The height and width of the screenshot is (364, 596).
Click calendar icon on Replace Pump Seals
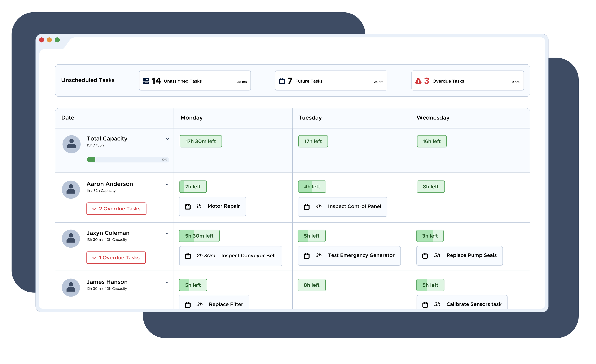(x=425, y=256)
